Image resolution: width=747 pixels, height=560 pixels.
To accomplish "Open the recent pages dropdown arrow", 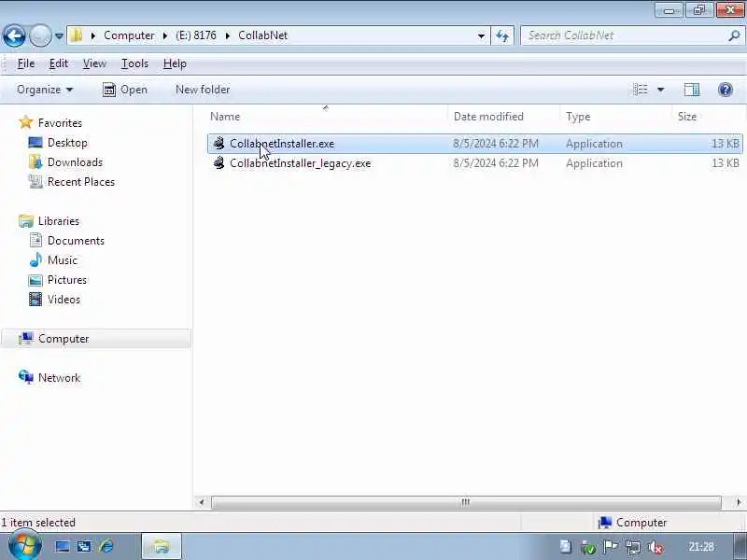I will (59, 35).
